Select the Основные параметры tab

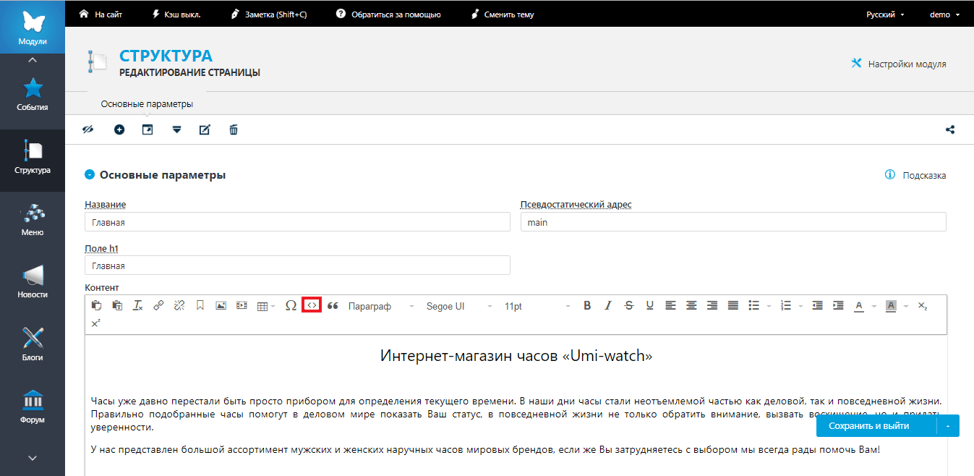[147, 104]
